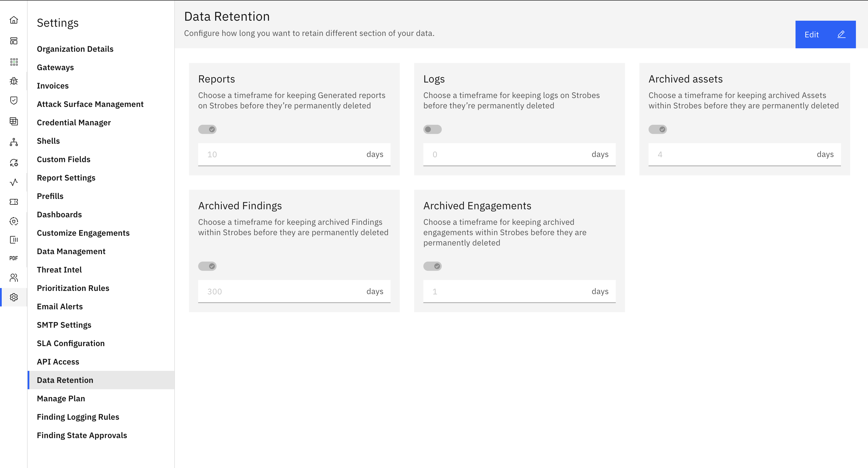Open the PDF reports icon

pyautogui.click(x=14, y=258)
